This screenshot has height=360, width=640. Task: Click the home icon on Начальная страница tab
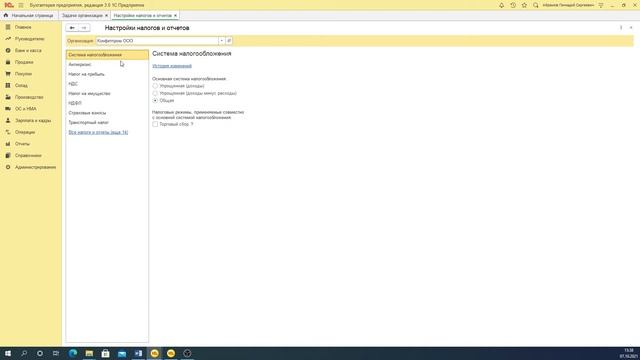(6, 15)
